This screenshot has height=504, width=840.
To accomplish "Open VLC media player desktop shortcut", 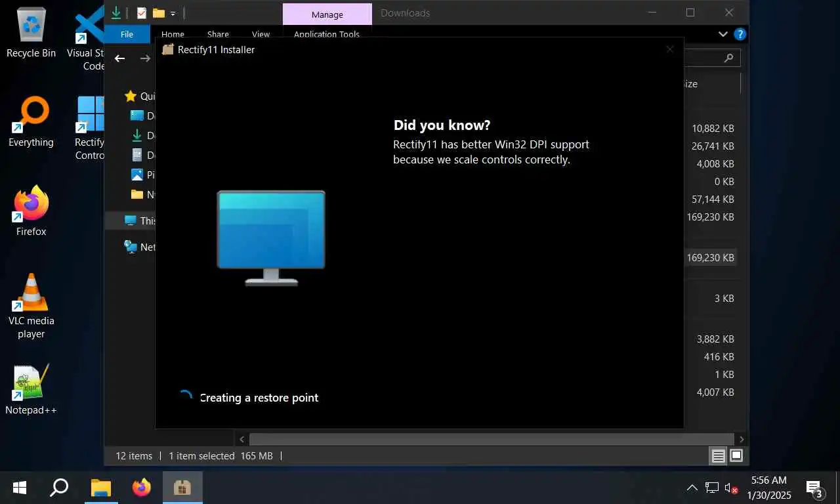I will click(31, 306).
